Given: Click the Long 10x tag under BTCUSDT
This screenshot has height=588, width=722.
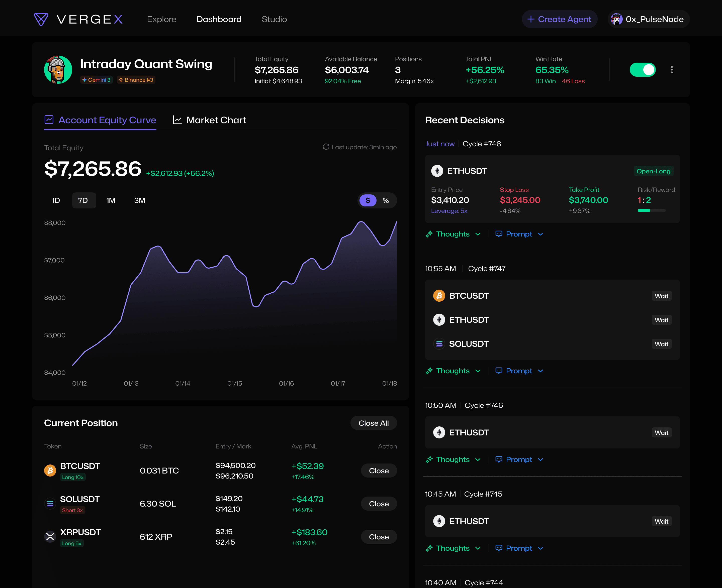Looking at the screenshot, I should pos(73,477).
